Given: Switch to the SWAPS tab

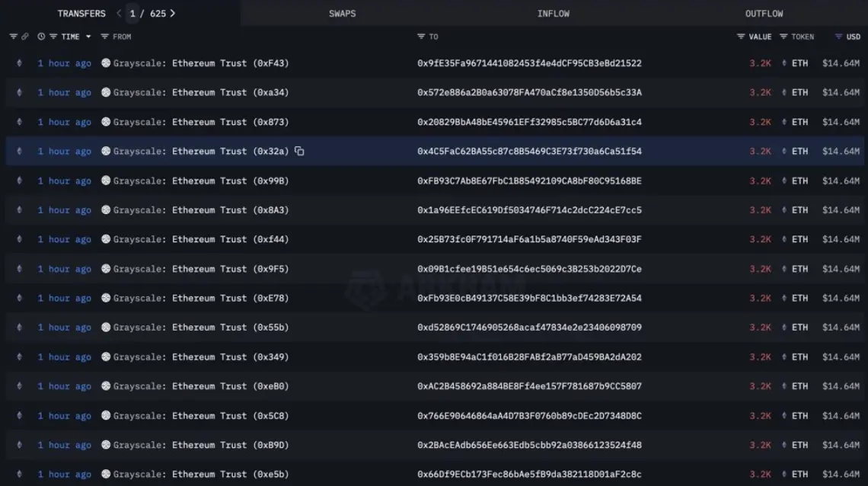Looking at the screenshot, I should point(342,13).
